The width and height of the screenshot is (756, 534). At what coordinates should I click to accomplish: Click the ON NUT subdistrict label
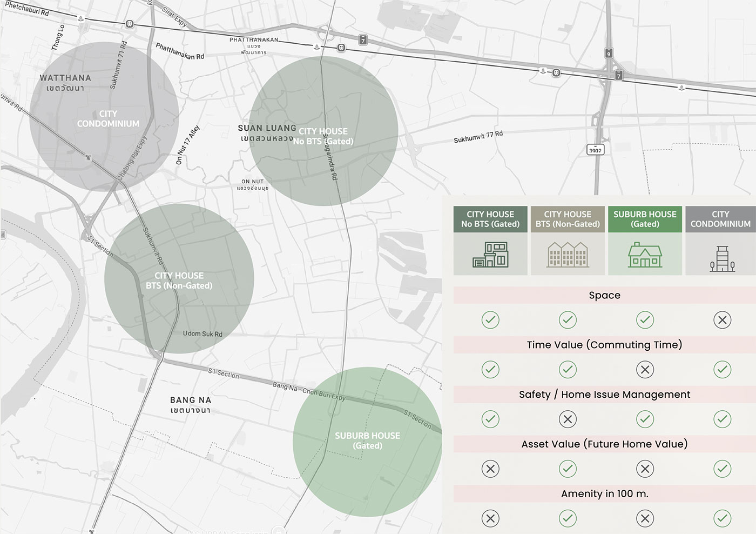[x=253, y=182]
